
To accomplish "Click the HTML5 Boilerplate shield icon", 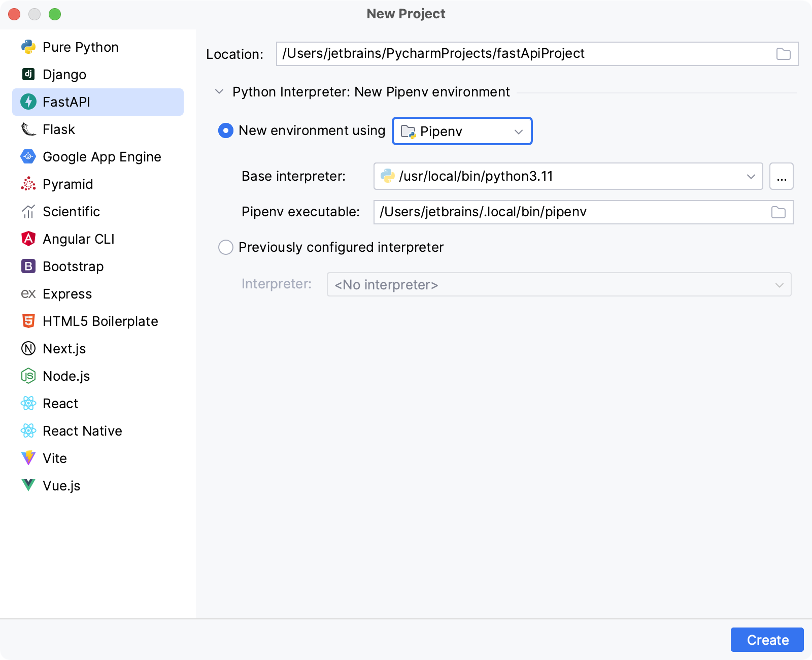I will pos(28,321).
